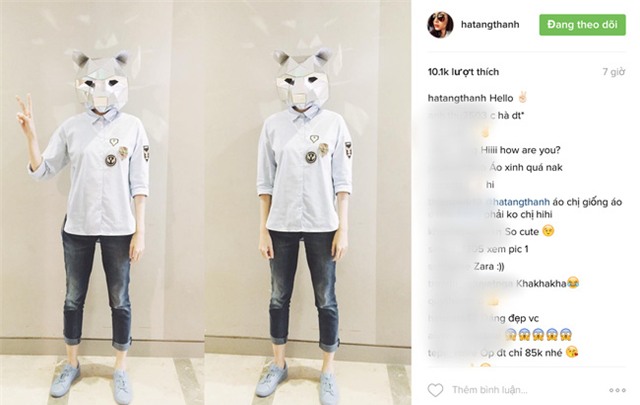Screen dimensions: 640x405
Task: Click the row of screaming face emojis
Action: (538, 335)
